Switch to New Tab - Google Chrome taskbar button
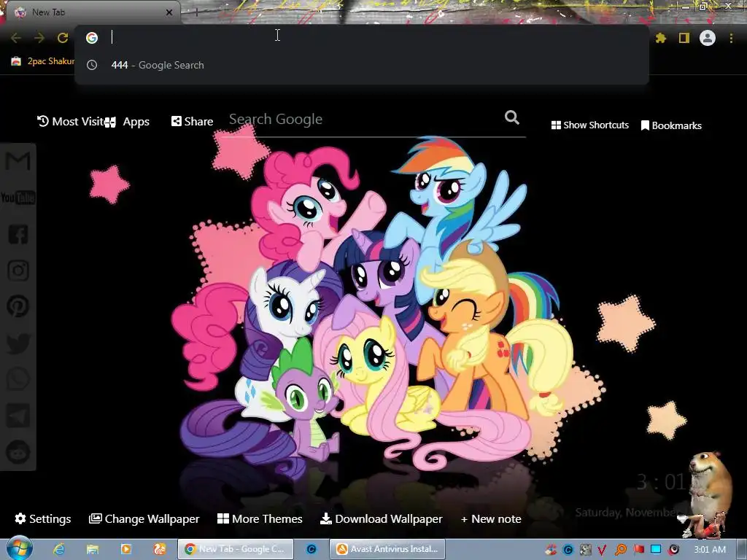 [236, 549]
